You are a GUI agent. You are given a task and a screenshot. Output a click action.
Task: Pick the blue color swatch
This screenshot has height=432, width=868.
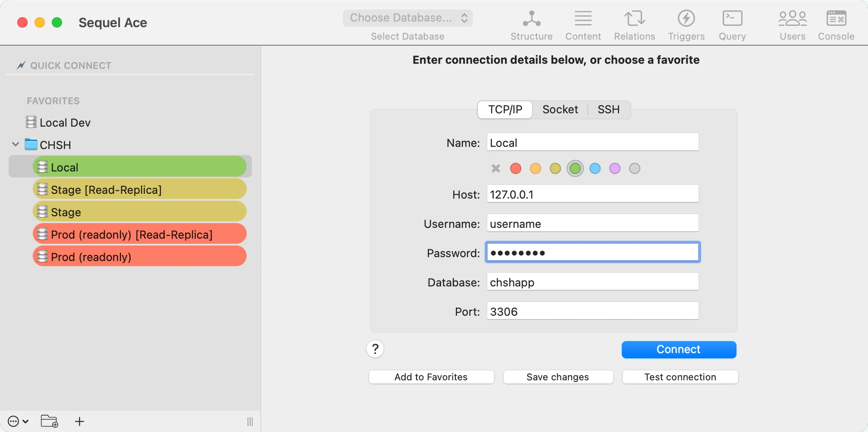click(x=595, y=168)
